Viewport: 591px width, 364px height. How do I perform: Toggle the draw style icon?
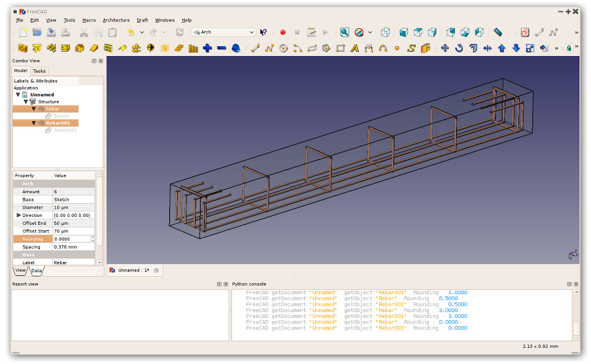click(x=359, y=32)
